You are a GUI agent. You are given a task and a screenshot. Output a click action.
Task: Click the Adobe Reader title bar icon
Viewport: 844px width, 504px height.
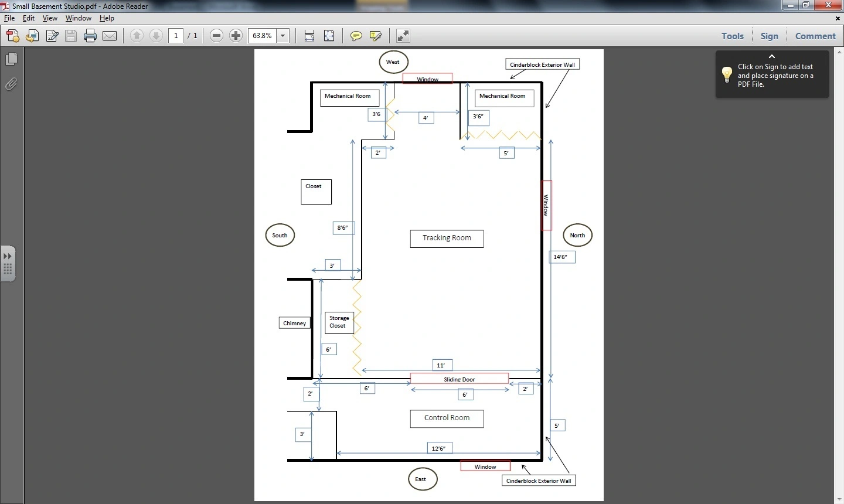[x=5, y=6]
